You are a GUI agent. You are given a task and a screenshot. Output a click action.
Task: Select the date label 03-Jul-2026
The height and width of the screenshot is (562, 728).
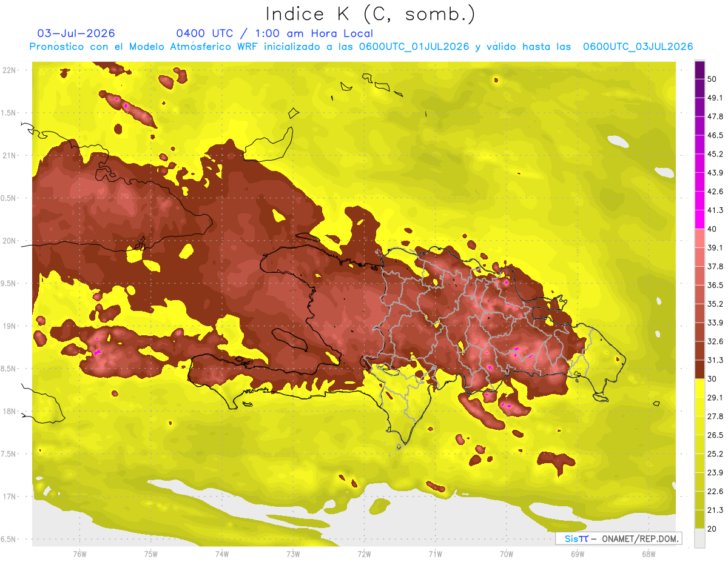coord(76,33)
